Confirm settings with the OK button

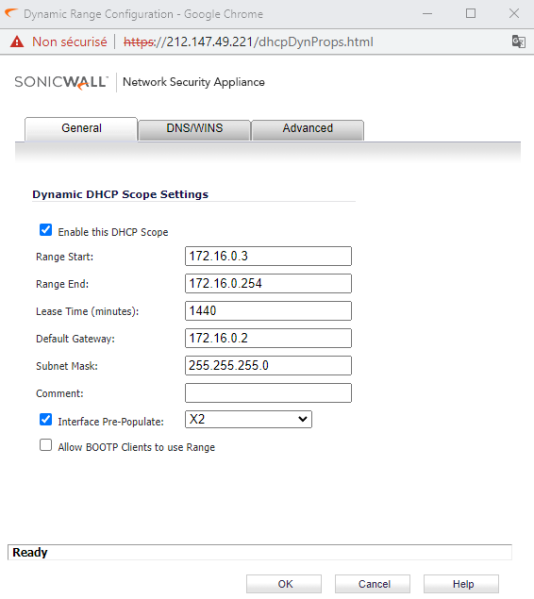pos(284,584)
